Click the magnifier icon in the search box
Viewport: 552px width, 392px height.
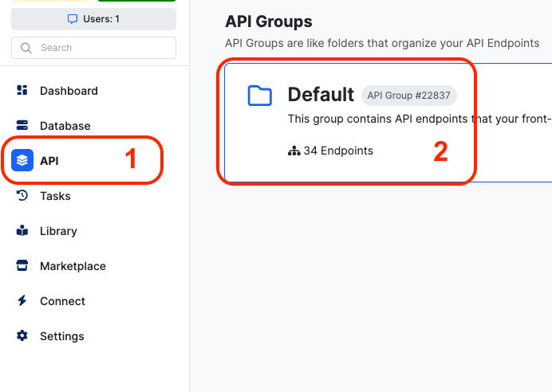click(x=27, y=48)
